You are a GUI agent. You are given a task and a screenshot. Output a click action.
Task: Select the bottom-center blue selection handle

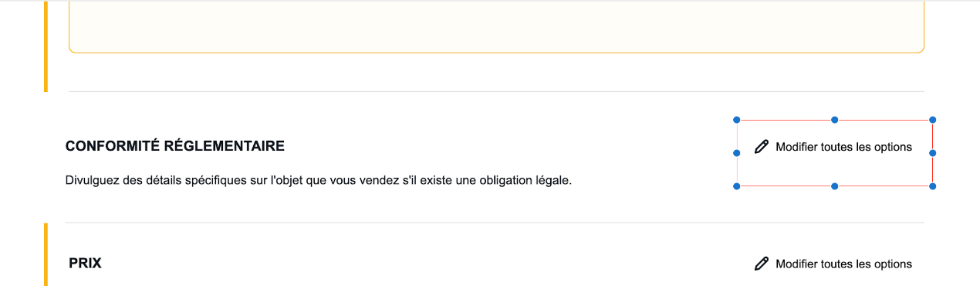834,186
